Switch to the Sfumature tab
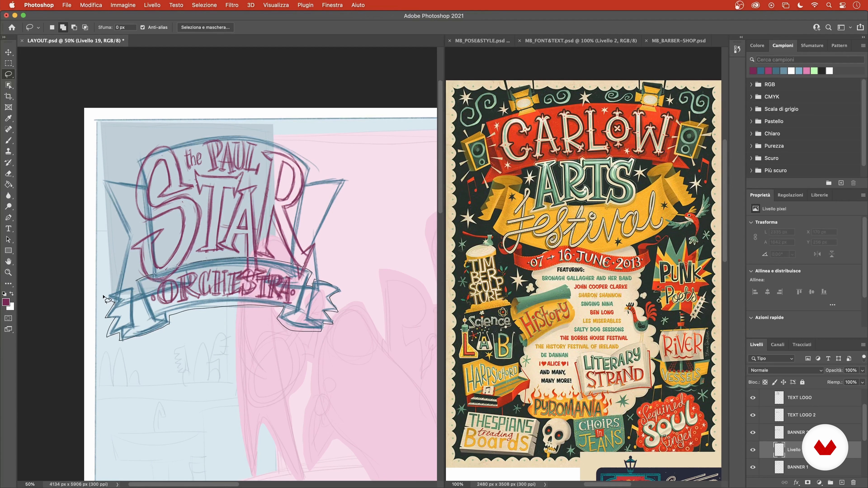Screen dimensions: 868x488 812,45
